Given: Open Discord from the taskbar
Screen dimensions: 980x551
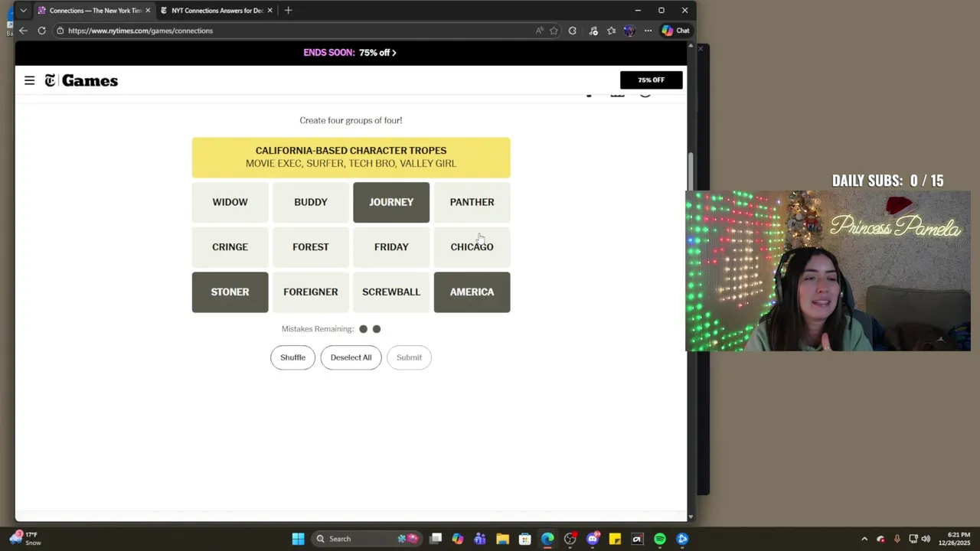Looking at the screenshot, I should (593, 539).
